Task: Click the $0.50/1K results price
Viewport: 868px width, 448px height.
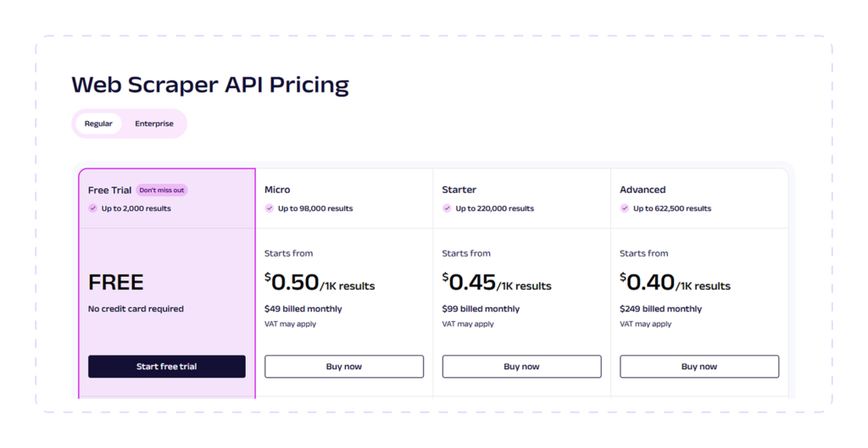Action: pyautogui.click(x=320, y=282)
